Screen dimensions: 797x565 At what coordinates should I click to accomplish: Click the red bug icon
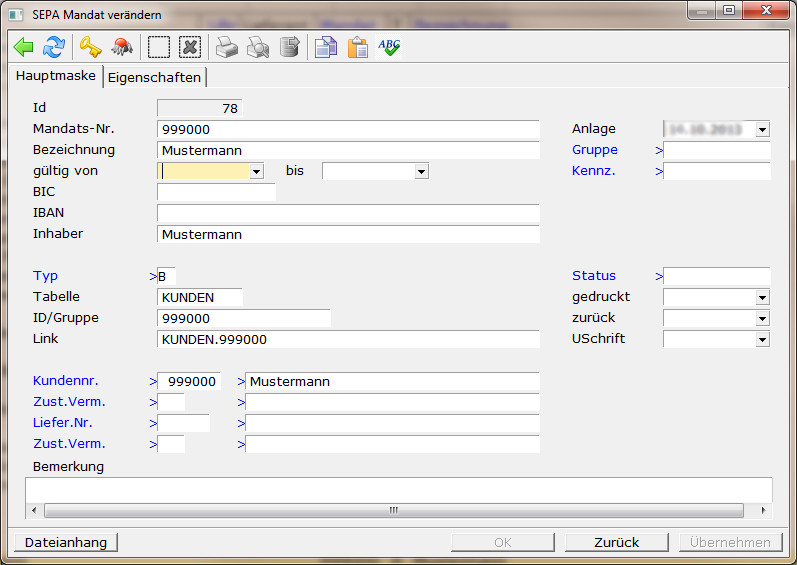coord(122,47)
